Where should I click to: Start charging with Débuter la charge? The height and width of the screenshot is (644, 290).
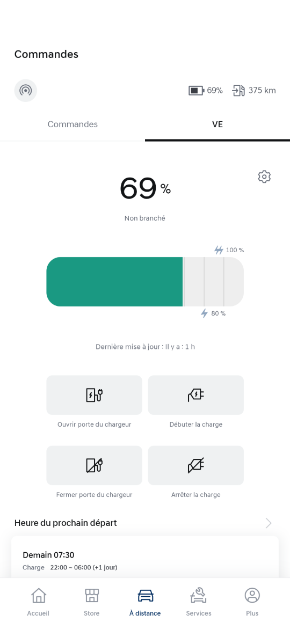coord(196,395)
